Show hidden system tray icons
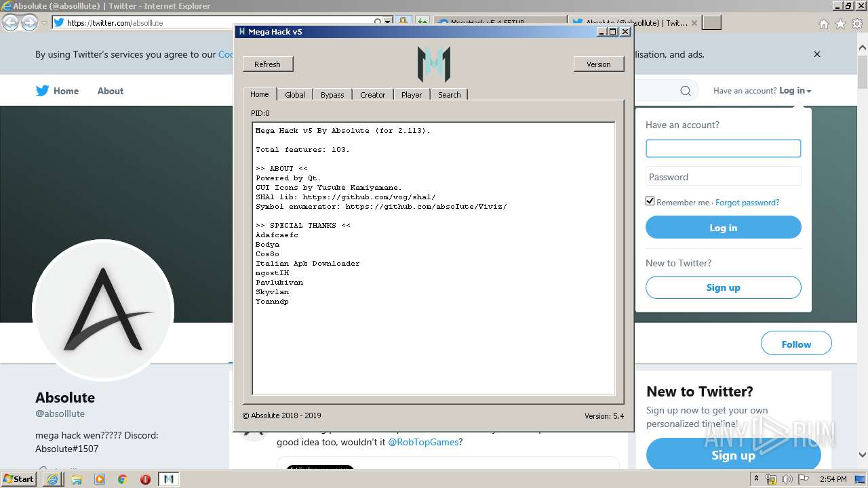 [x=757, y=479]
